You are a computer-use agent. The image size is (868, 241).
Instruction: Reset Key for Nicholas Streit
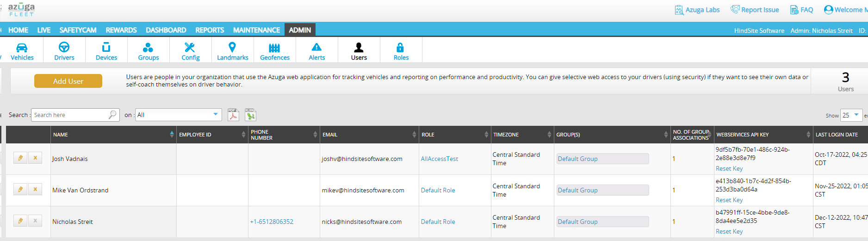tap(729, 231)
